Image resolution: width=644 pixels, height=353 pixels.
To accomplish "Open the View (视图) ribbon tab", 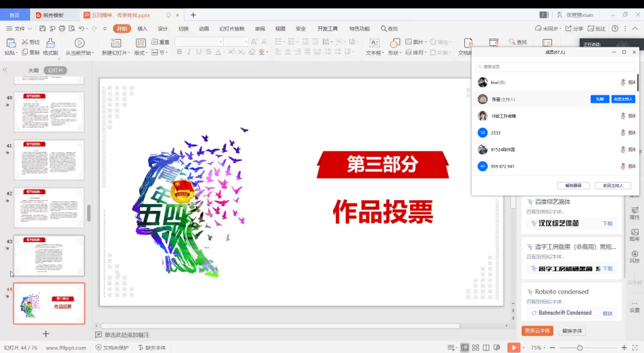I will (280, 29).
